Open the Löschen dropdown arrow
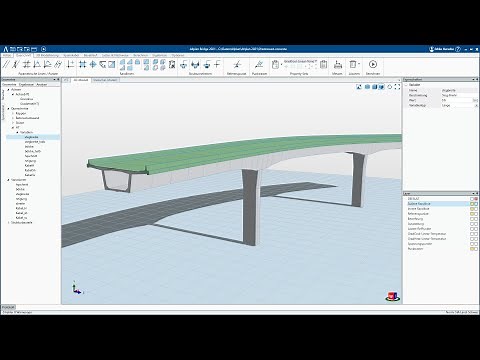 (359, 64)
